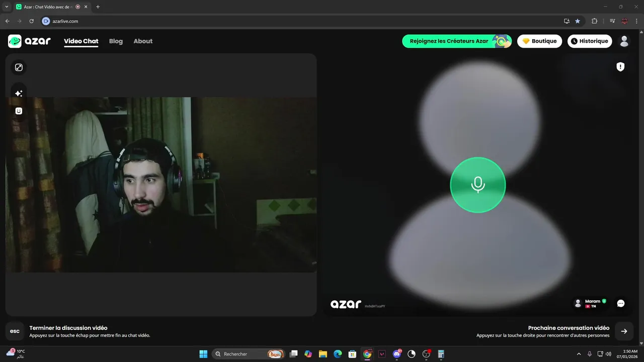This screenshot has width=644, height=362.
Task: Open the Calculator taskbar icon
Action: click(441, 354)
